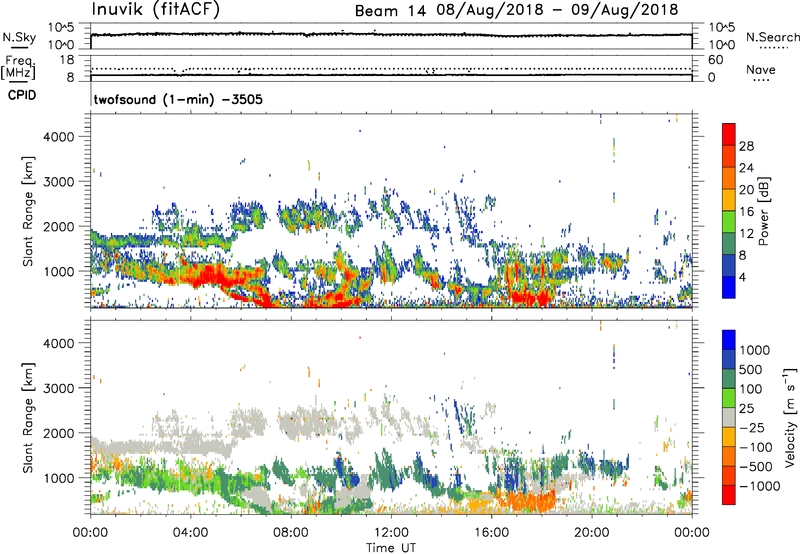Click the "3000" tick in the velocity panel
Screen dimensions: 800x554
59,388
